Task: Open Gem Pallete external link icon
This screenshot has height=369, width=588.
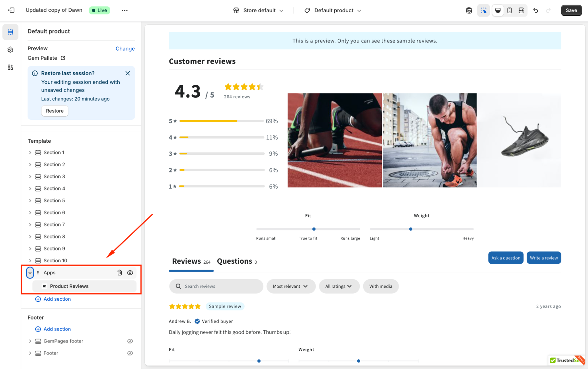Action: click(x=63, y=58)
